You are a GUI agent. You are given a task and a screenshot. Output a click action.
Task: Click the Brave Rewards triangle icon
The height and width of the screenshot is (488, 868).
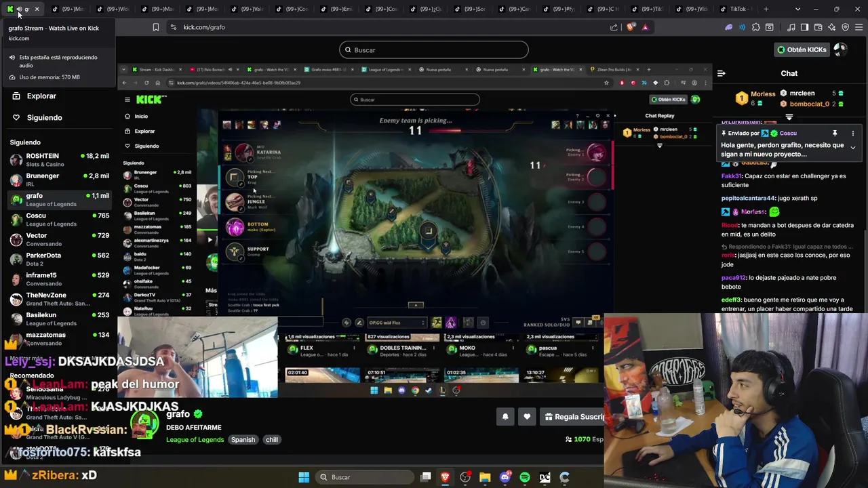[x=645, y=27]
